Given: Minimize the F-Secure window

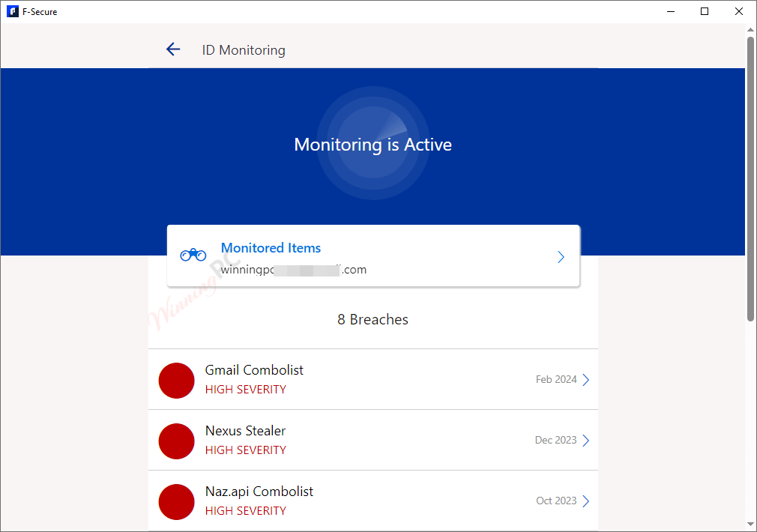Looking at the screenshot, I should click(671, 11).
